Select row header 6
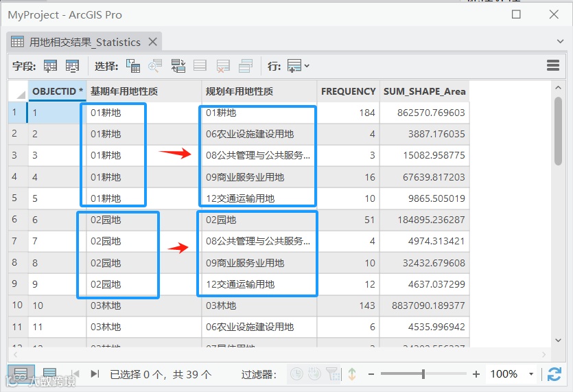Screen dimensions: 573x392 point(18,220)
